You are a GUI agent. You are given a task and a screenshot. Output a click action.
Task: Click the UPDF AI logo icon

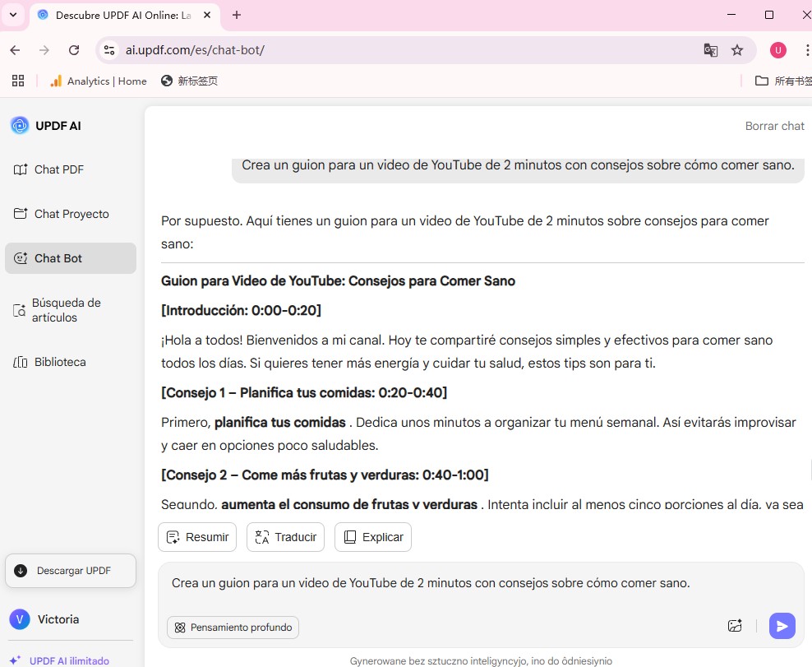(20, 125)
